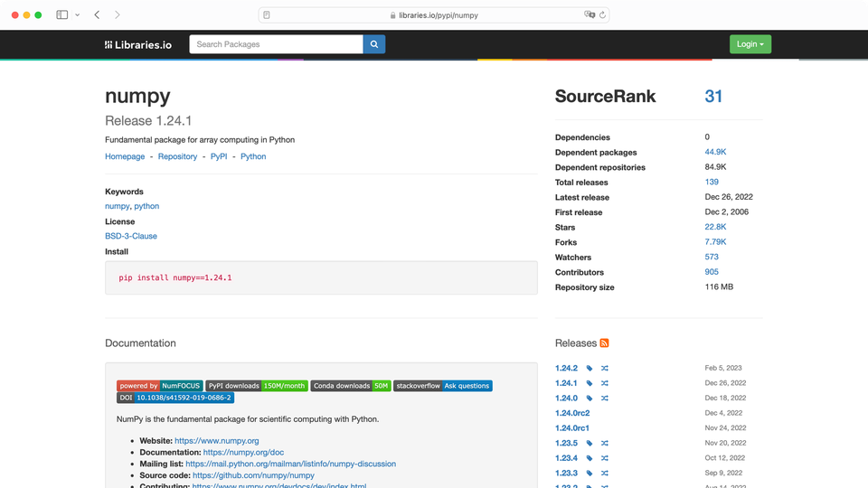Open release 1.24.0rc1 link
The width and height of the screenshot is (868, 488).
(572, 427)
